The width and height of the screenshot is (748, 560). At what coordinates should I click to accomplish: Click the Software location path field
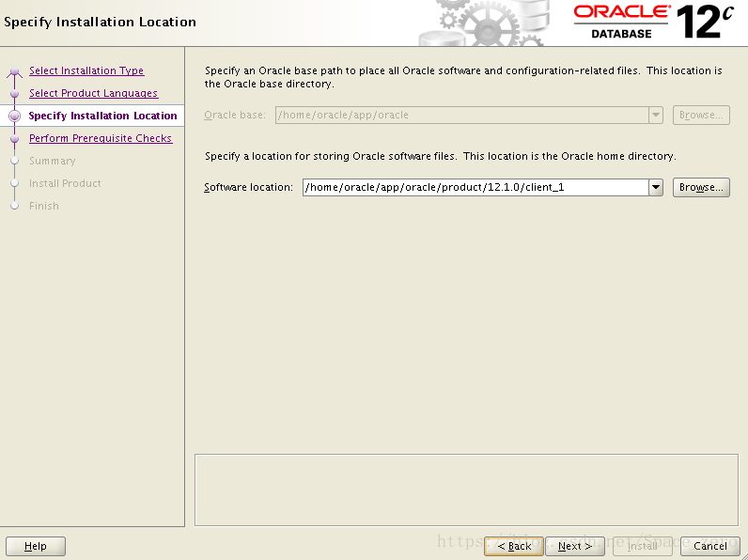pos(475,188)
